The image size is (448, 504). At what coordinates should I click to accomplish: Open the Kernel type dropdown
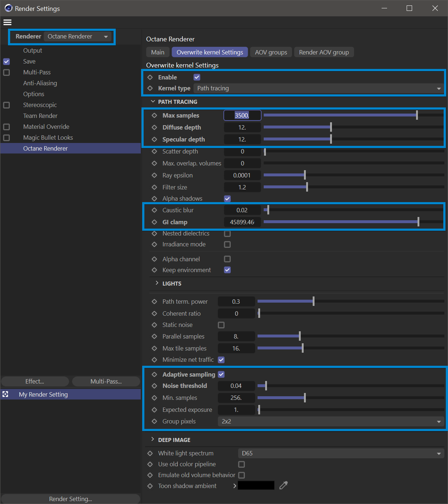tap(318, 88)
